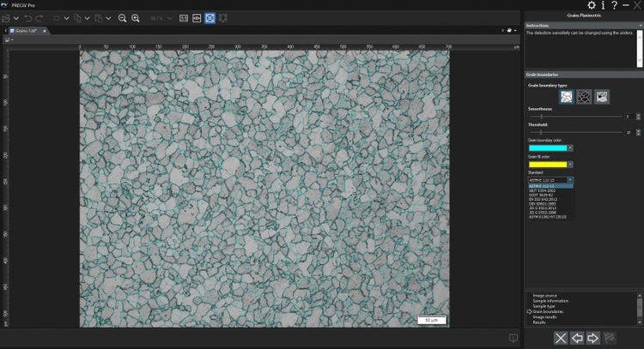Select the dark grain boundary type
The image size is (644, 349).
click(x=584, y=98)
